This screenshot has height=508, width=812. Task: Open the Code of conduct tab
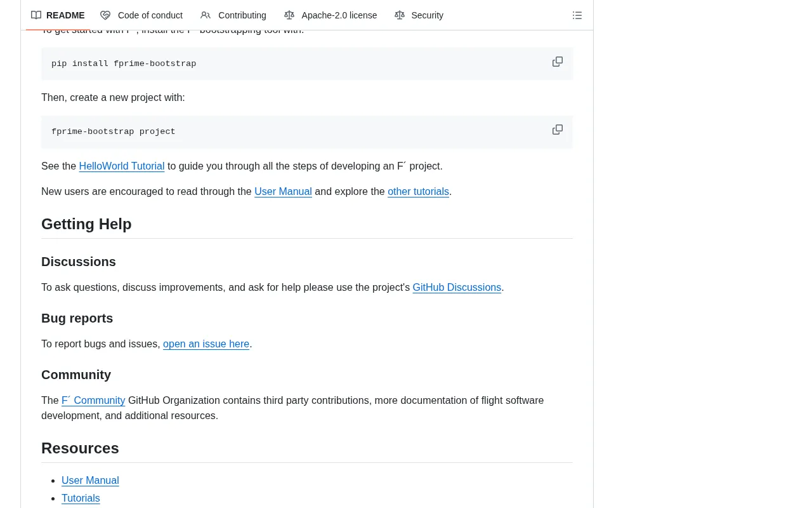(141, 15)
